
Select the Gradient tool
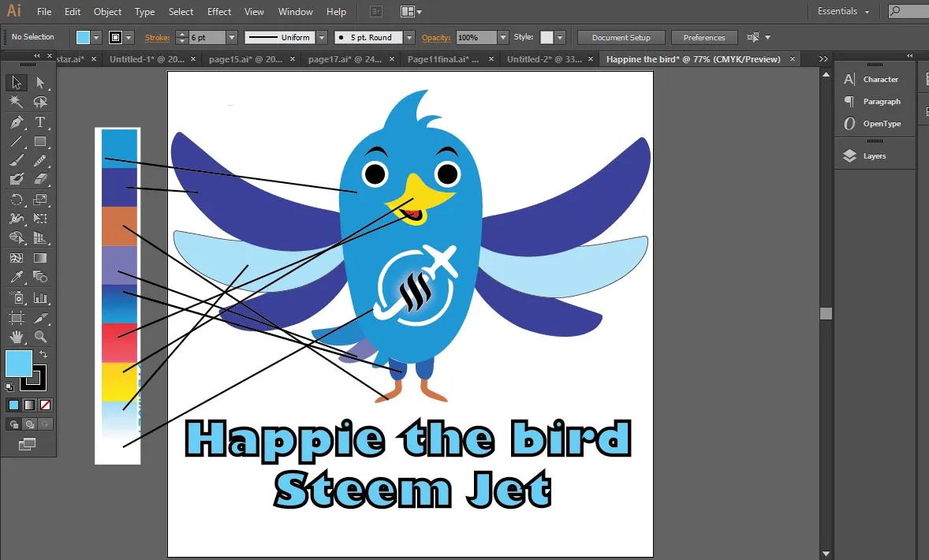(40, 258)
